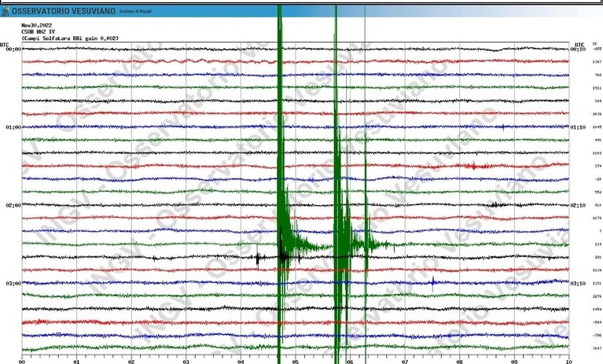This screenshot has height=364, width=603.
Task: Select the date label 'Nov30,2022'
Action: tap(36, 25)
